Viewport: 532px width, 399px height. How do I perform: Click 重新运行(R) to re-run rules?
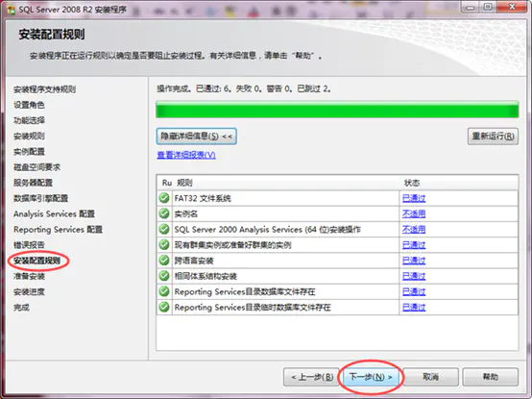coord(493,137)
